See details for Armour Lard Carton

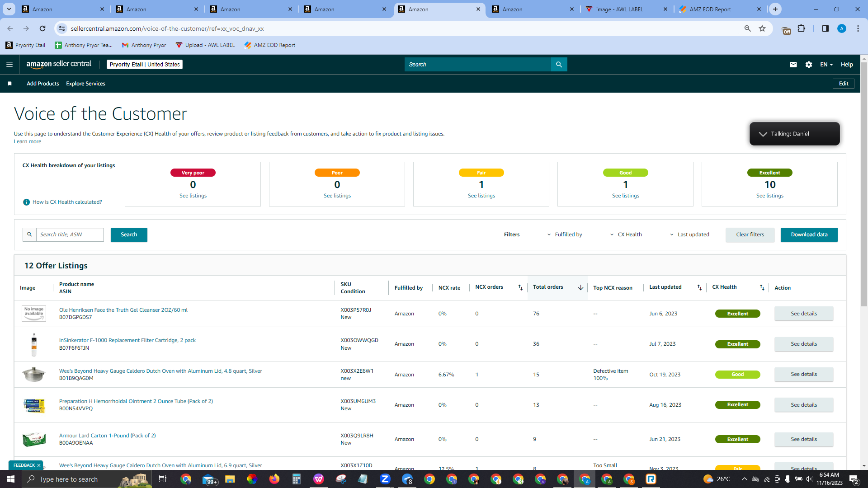[x=804, y=439]
